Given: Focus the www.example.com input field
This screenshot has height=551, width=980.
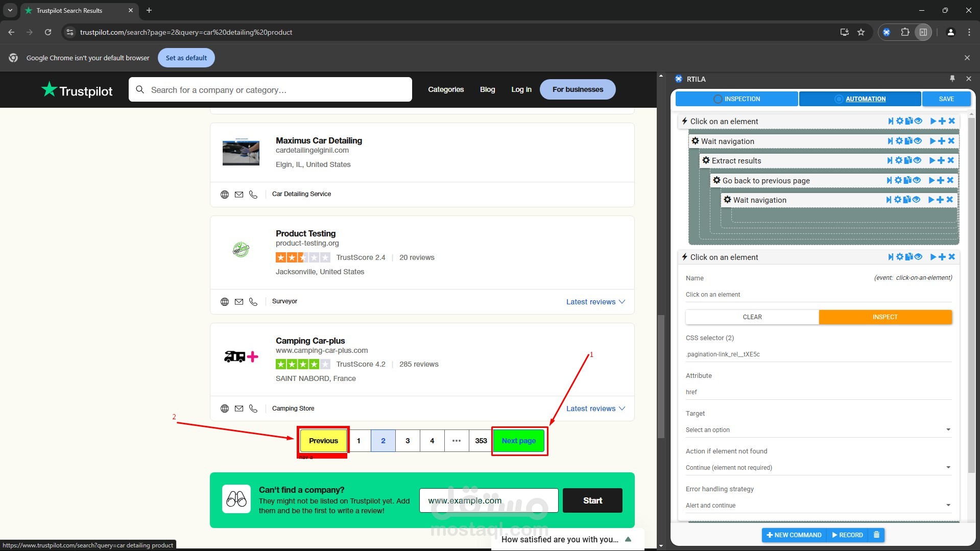Looking at the screenshot, I should (489, 500).
